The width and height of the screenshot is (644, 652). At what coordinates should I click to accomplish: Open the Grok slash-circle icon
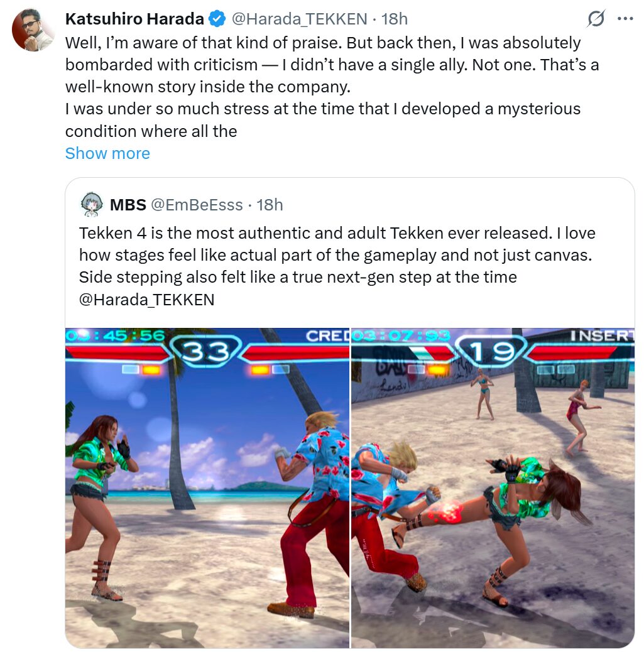[596, 19]
